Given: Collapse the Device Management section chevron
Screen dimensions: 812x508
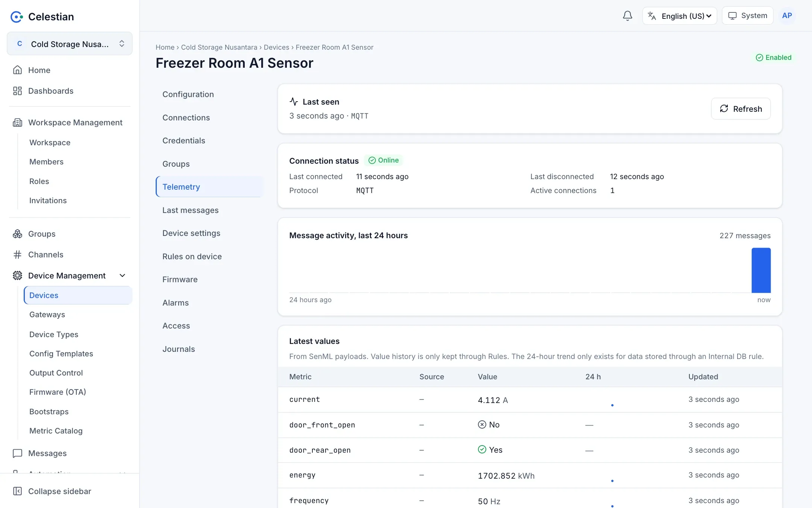Looking at the screenshot, I should click(x=122, y=275).
